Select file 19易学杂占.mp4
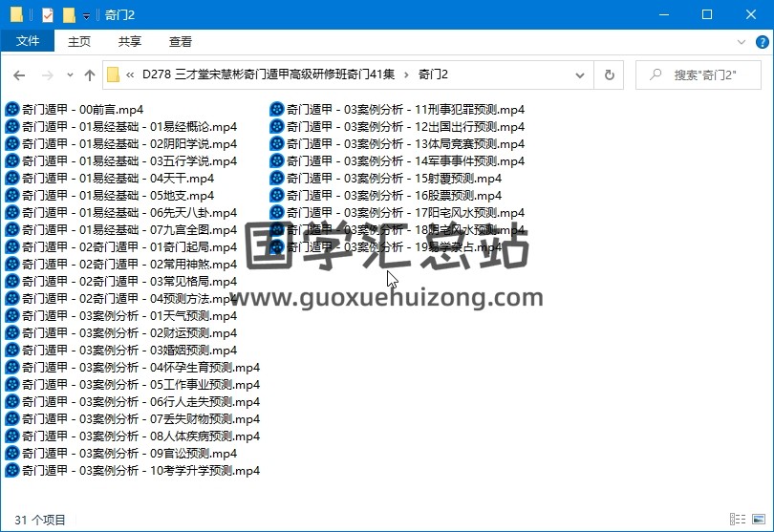This screenshot has height=532, width=774. (385, 246)
